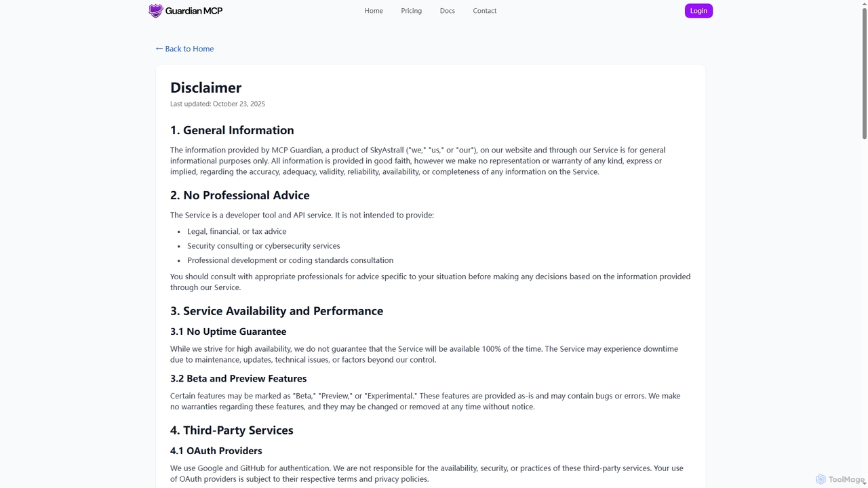This screenshot has height=488, width=868.
Task: Open the Pricing navigation item
Action: tap(411, 11)
